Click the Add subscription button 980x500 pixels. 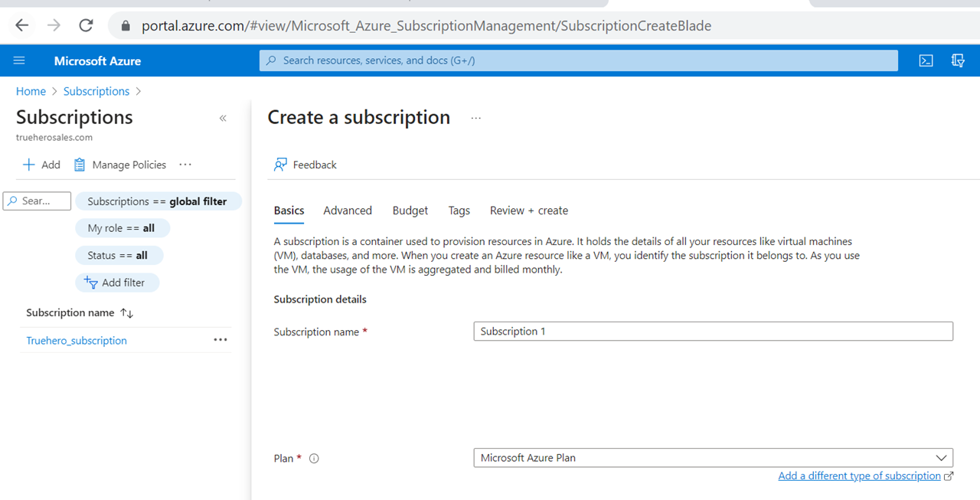41,165
